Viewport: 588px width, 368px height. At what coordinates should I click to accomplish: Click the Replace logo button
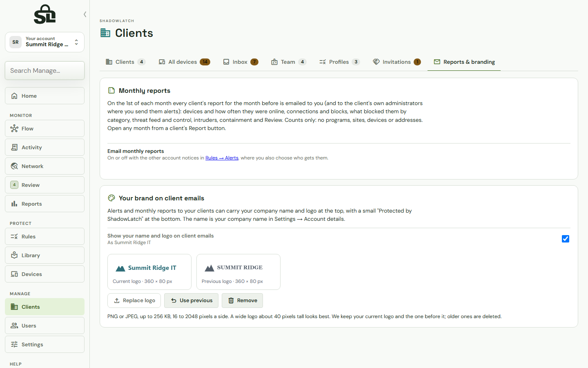(x=134, y=301)
